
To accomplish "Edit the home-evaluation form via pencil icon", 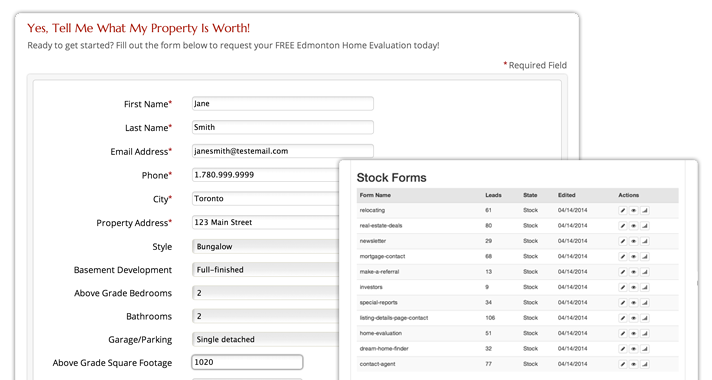I will coord(623,334).
